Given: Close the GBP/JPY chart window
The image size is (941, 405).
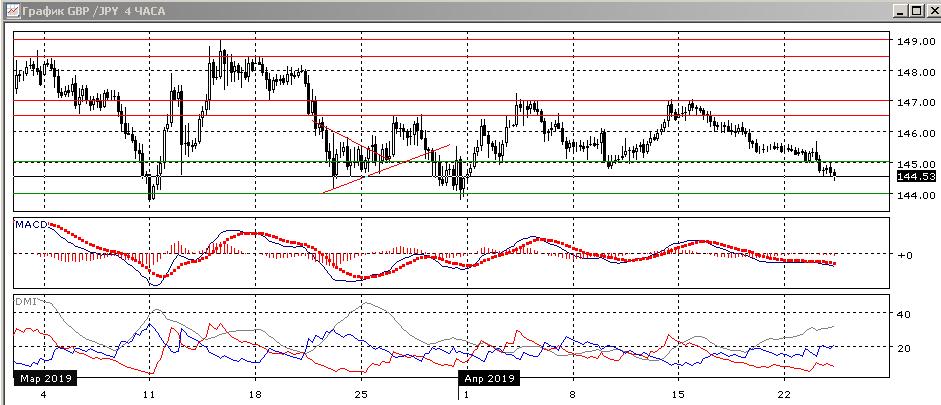Looking at the screenshot, I should pos(930,10).
